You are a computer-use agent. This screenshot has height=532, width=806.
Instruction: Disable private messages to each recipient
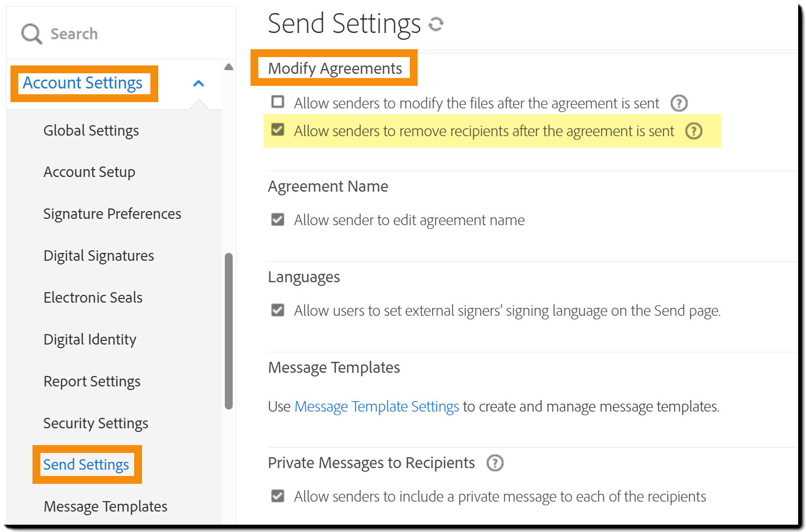[x=277, y=496]
